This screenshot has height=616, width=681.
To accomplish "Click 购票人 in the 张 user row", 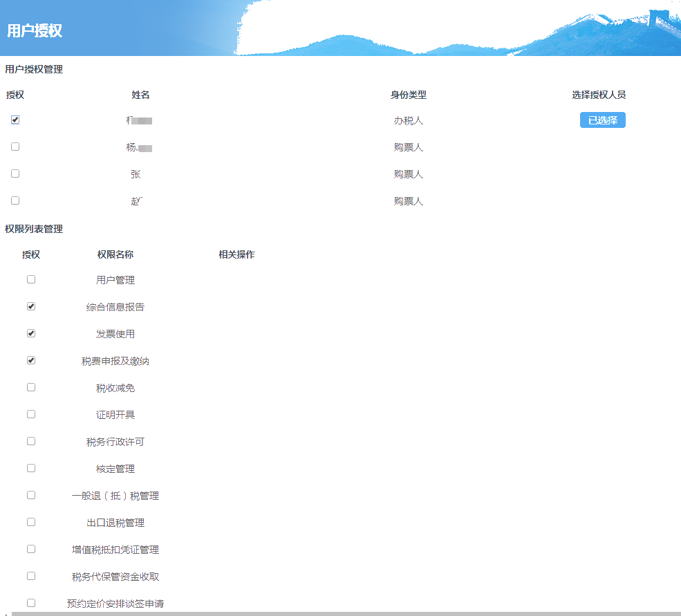I will 408,175.
